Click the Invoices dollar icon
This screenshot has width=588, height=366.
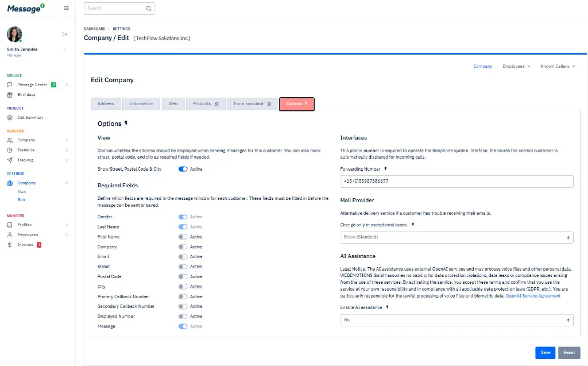(x=10, y=245)
